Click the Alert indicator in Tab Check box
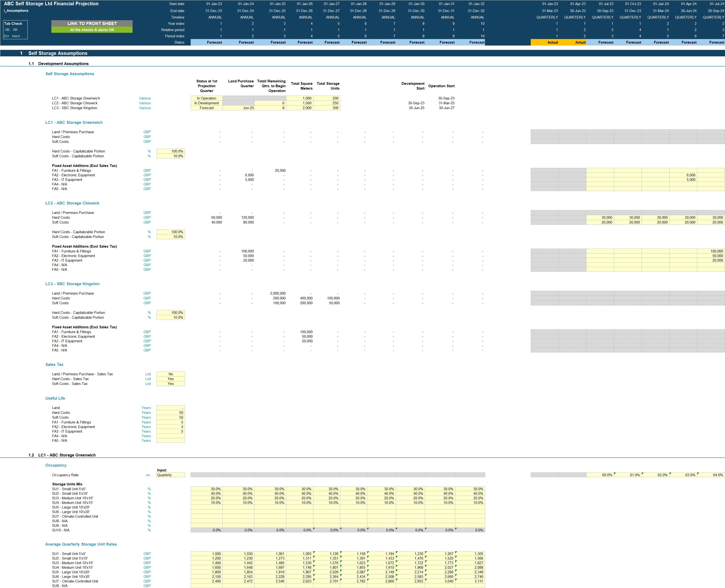 click(16, 36)
